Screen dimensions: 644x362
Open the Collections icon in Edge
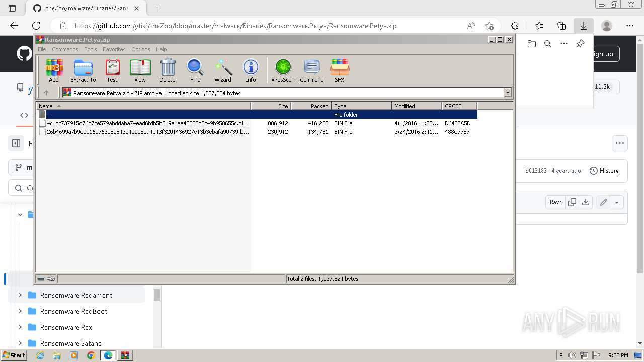point(561,26)
